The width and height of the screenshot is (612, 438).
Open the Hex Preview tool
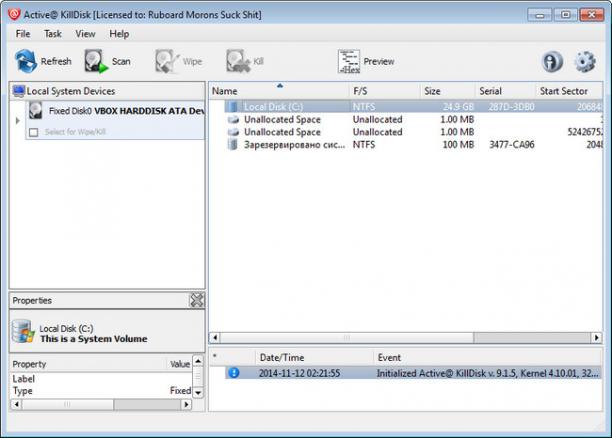click(349, 61)
